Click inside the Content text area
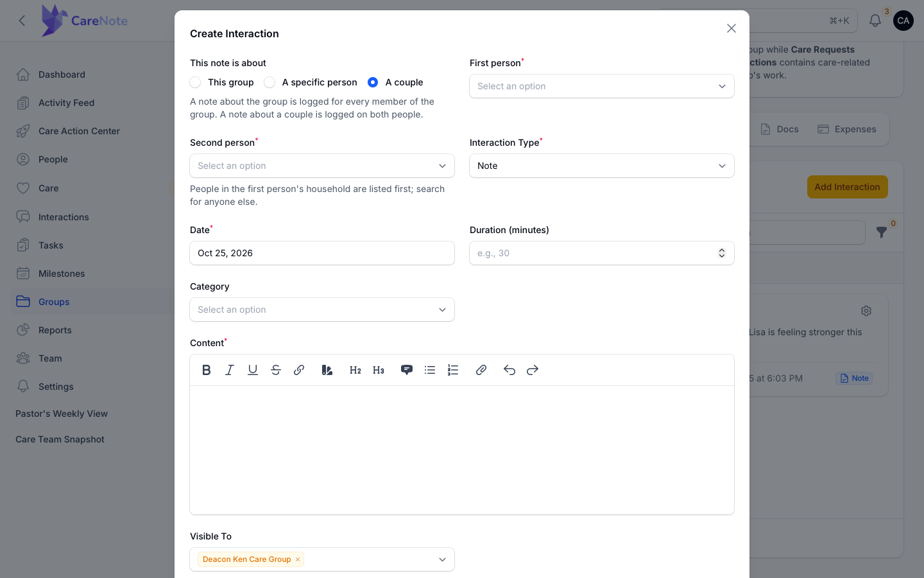This screenshot has height=578, width=924. 462,450
